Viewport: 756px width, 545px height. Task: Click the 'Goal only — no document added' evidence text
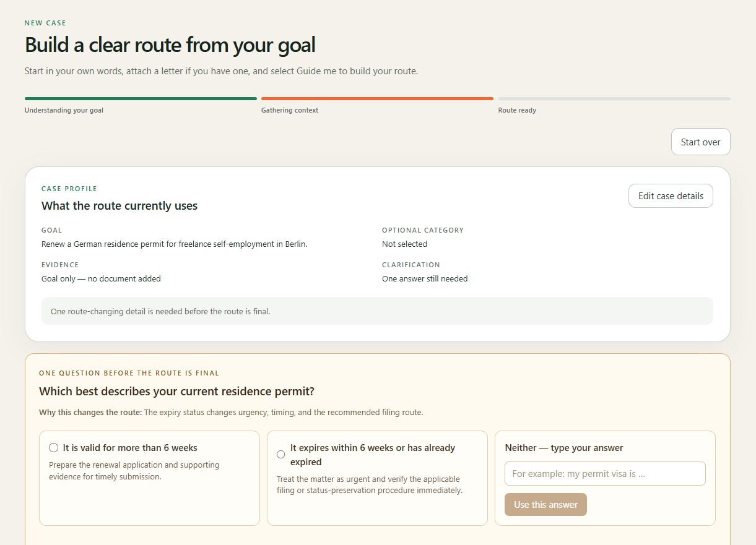(101, 279)
